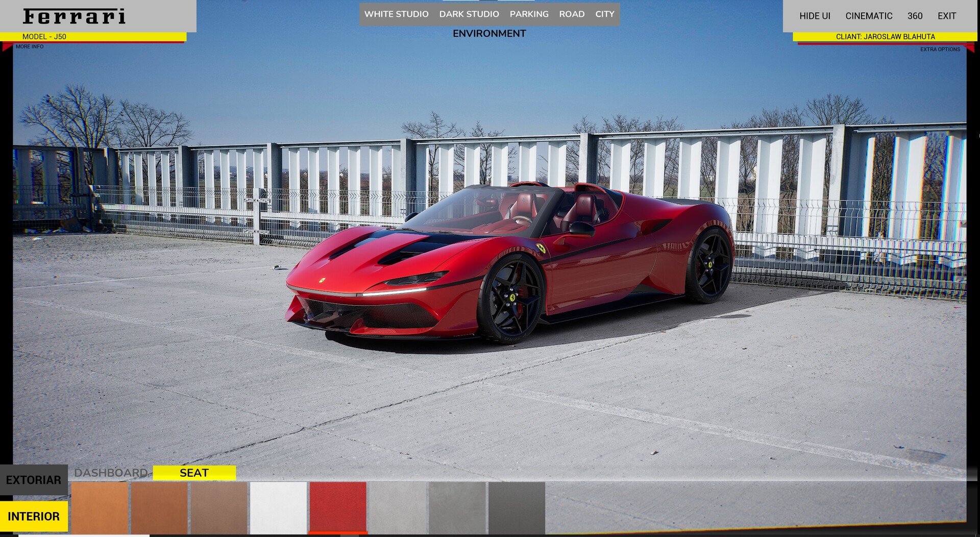Switch to the EXTORIAR tab

(33, 480)
